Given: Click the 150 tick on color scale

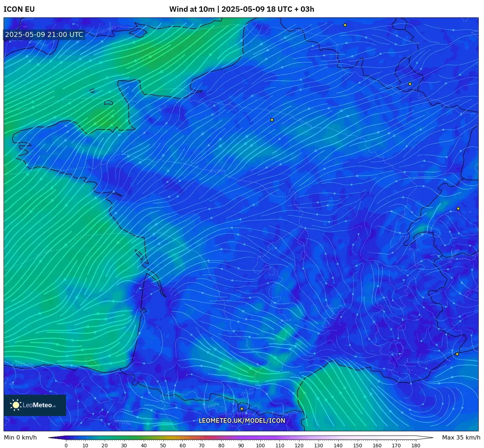Looking at the screenshot, I should coord(358,446).
